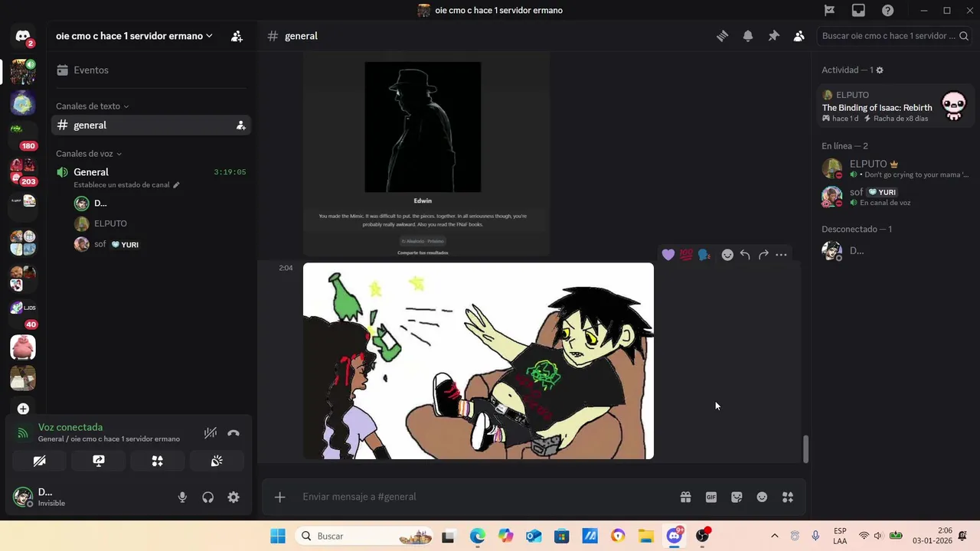Edit voice channel status pencil icon
Viewport: 980px width, 551px height.
(x=176, y=185)
